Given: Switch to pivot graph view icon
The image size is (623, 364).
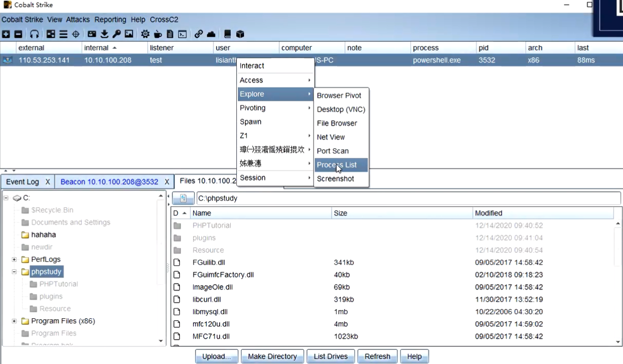Looking at the screenshot, I should click(x=51, y=34).
